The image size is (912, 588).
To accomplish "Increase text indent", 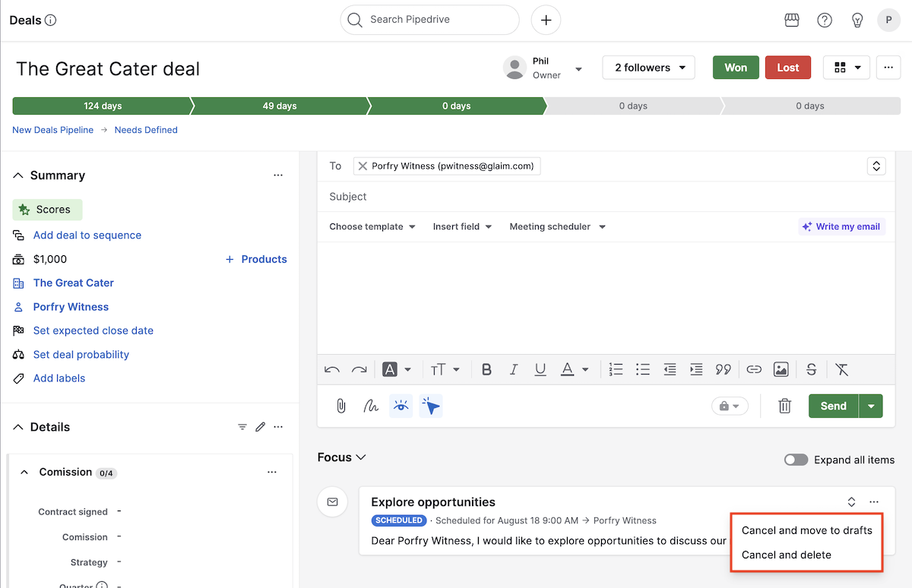I will 696,370.
